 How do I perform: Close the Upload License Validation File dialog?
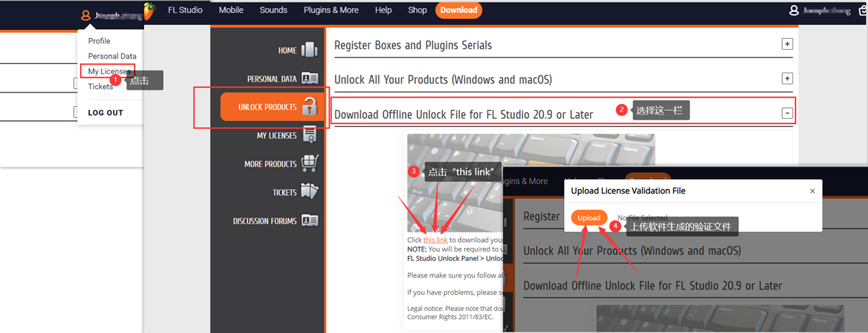[x=812, y=191]
